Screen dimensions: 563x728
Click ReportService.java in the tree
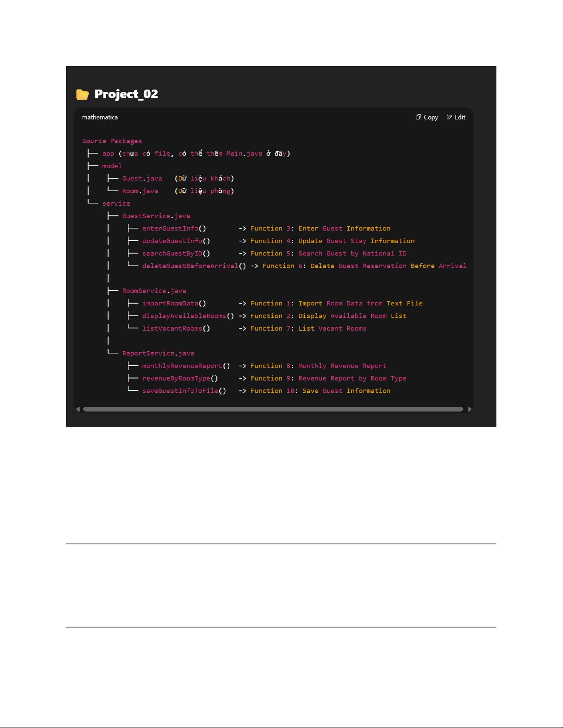(x=158, y=353)
